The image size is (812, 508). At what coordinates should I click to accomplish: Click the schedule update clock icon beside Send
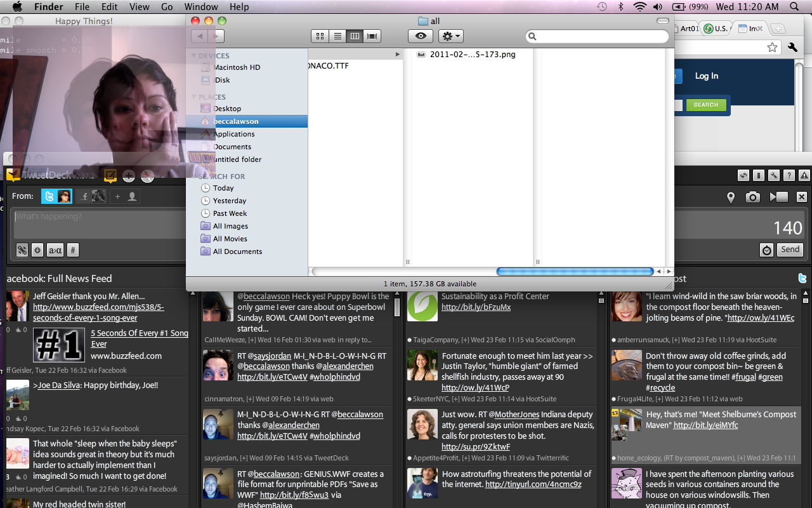766,250
